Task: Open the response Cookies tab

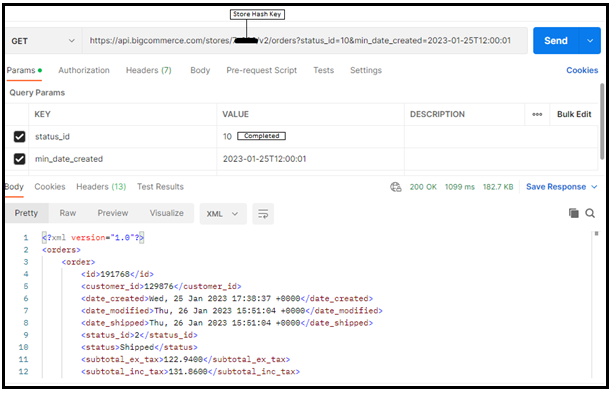Action: 50,187
